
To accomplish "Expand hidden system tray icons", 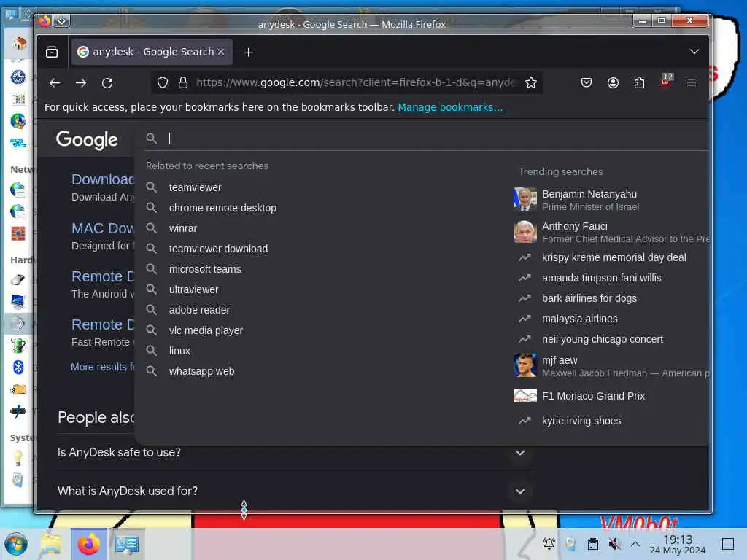I will pyautogui.click(x=635, y=543).
